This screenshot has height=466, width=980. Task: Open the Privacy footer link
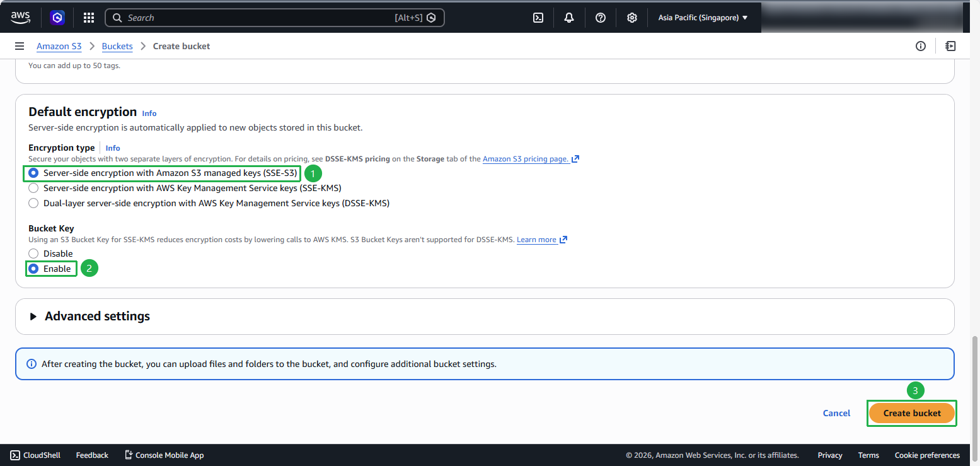click(830, 455)
